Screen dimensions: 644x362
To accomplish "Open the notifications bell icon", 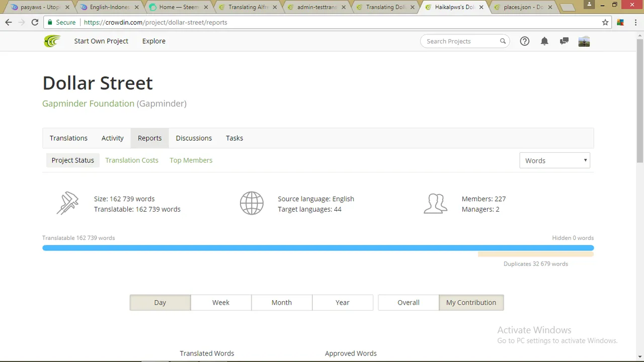I will (x=544, y=41).
